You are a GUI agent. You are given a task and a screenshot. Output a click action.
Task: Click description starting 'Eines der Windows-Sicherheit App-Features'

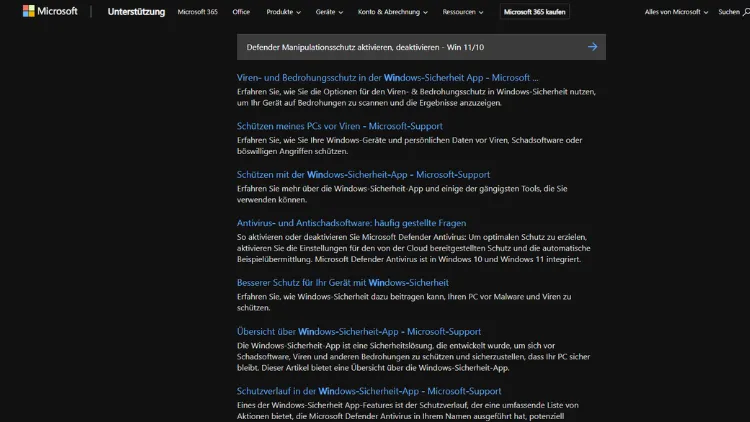coord(408,411)
